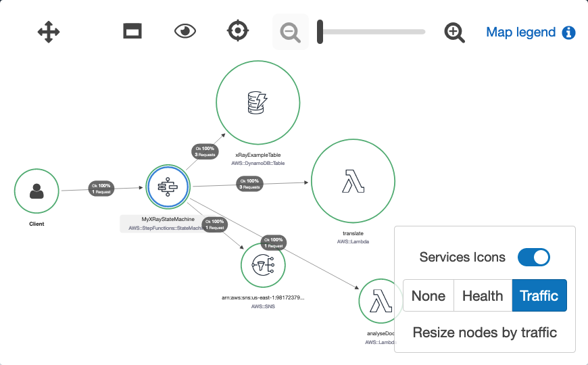Select the Client node
Image resolution: width=588 pixels, height=365 pixels.
pyautogui.click(x=36, y=191)
